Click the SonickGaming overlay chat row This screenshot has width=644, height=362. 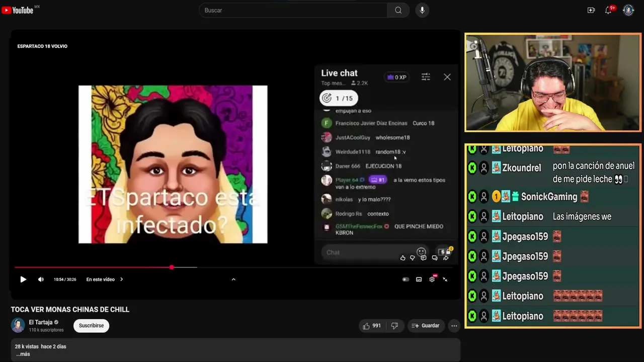[552, 197]
